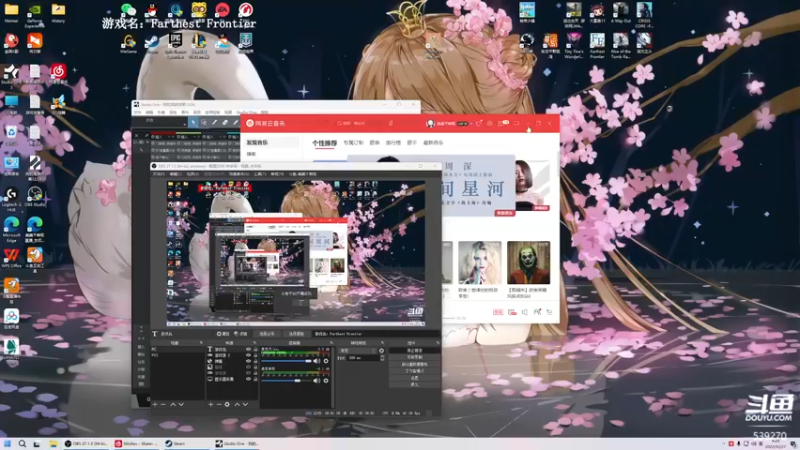This screenshot has width=800, height=450.
Task: Select the arrow tool in Studio One
Action: 193,122
